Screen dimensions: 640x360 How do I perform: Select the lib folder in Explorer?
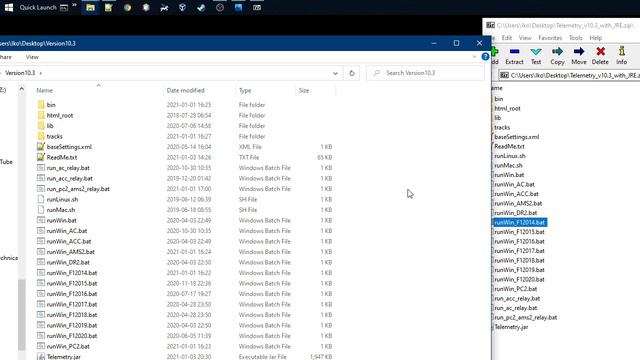click(x=50, y=126)
